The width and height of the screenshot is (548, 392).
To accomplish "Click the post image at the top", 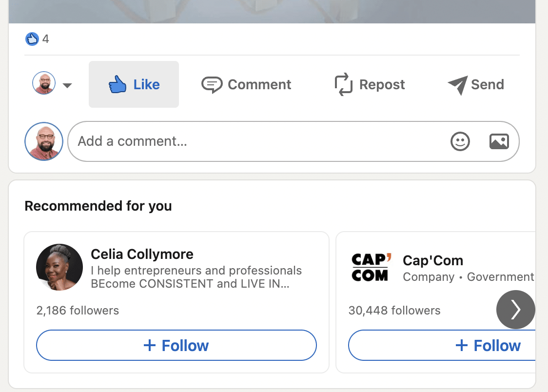I will pos(272,11).
